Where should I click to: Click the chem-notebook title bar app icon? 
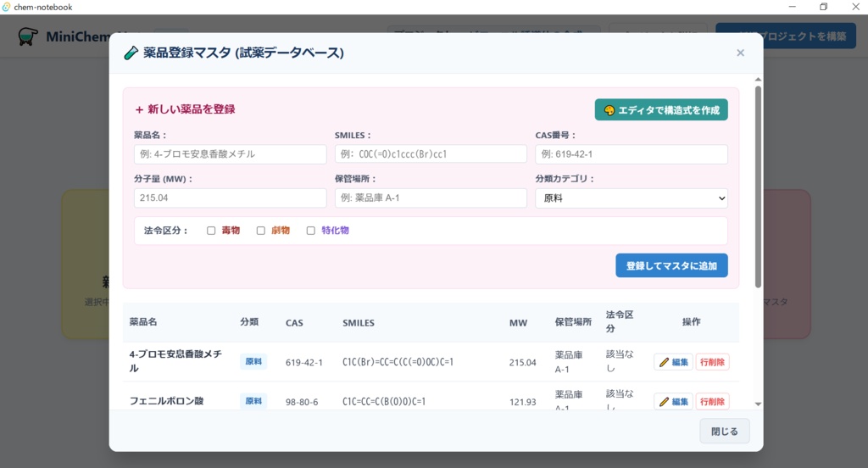tap(7, 7)
